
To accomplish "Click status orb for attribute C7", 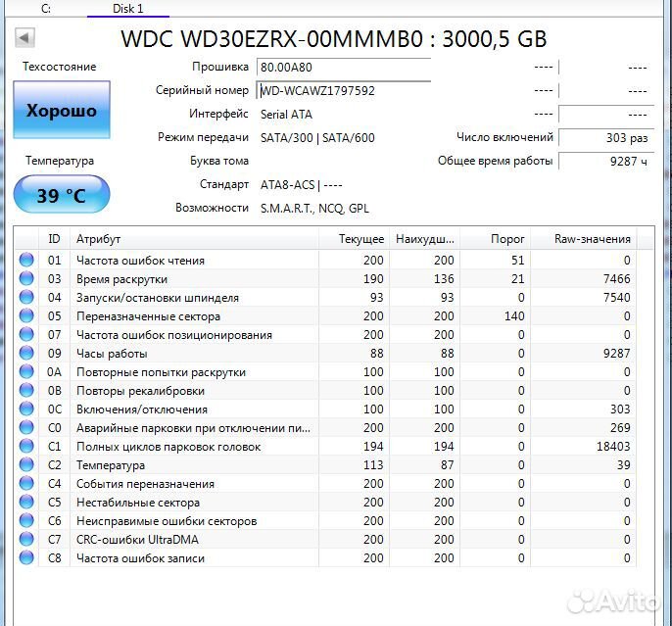I will [x=26, y=539].
